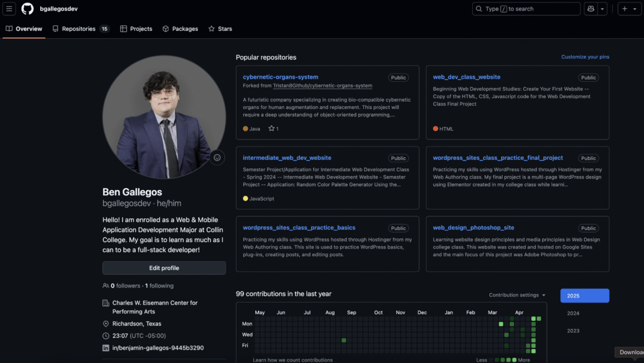Switch to the Repositories tab
Viewport: 644px width, 363px height.
(x=80, y=29)
